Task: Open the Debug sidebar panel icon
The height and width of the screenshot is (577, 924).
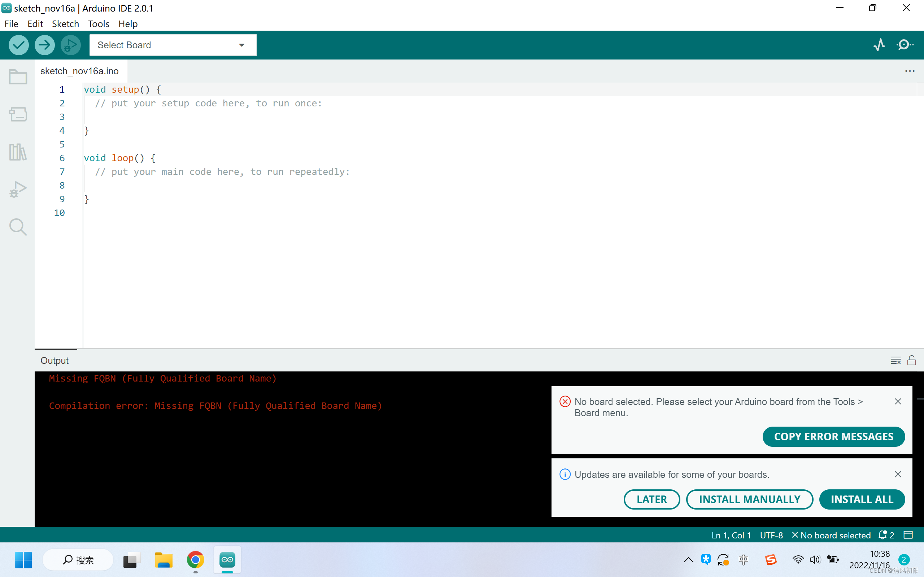Action: coord(18,189)
